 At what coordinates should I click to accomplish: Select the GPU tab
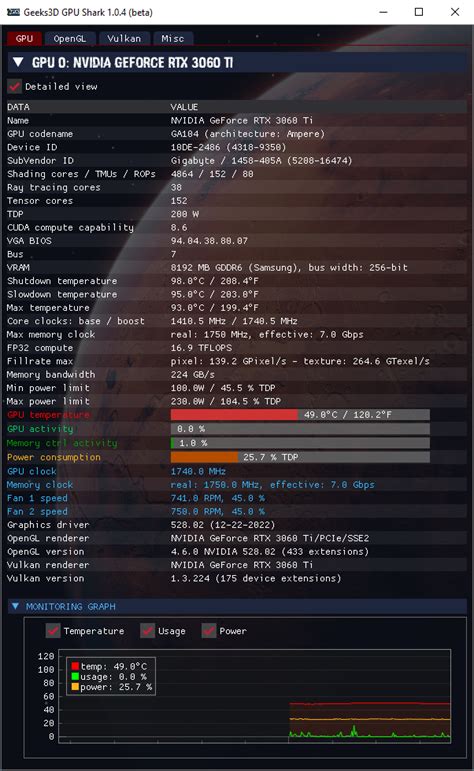click(24, 39)
